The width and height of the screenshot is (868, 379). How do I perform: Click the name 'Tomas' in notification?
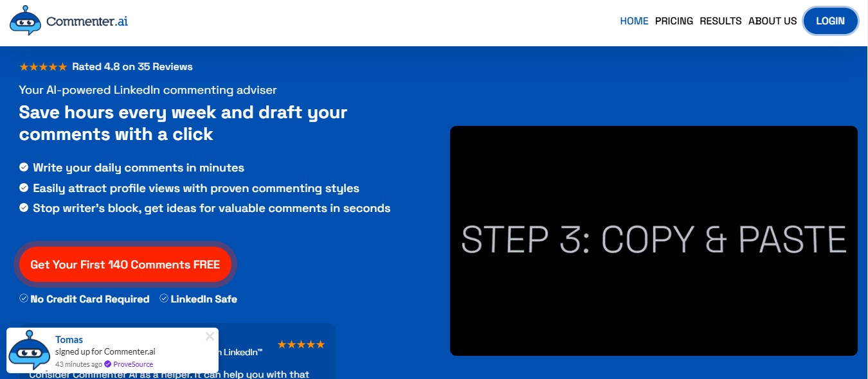coord(69,340)
